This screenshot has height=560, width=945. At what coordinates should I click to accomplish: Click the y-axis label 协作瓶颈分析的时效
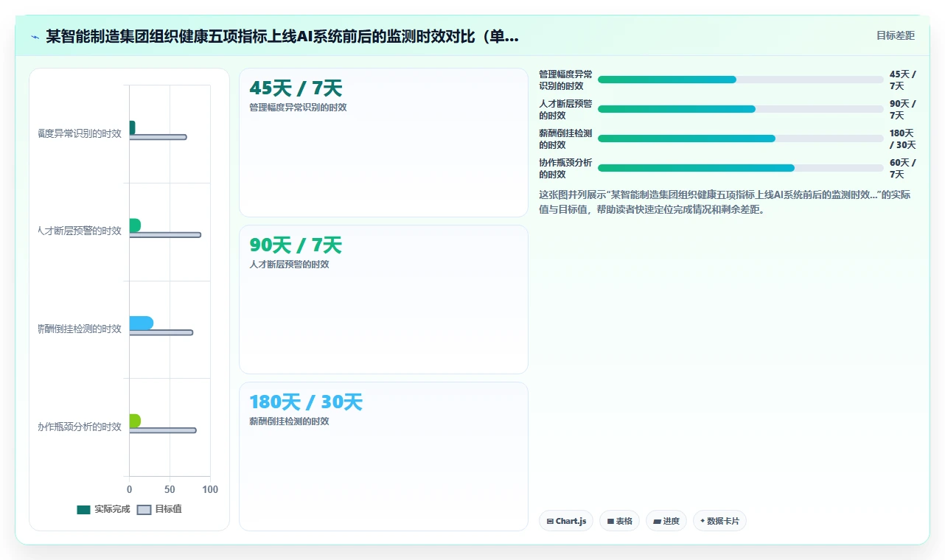click(x=80, y=427)
